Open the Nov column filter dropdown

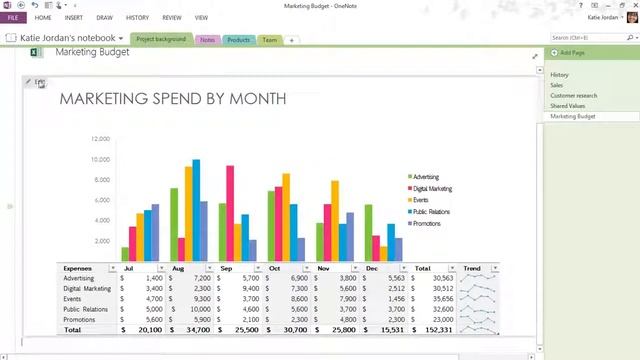(x=355, y=268)
